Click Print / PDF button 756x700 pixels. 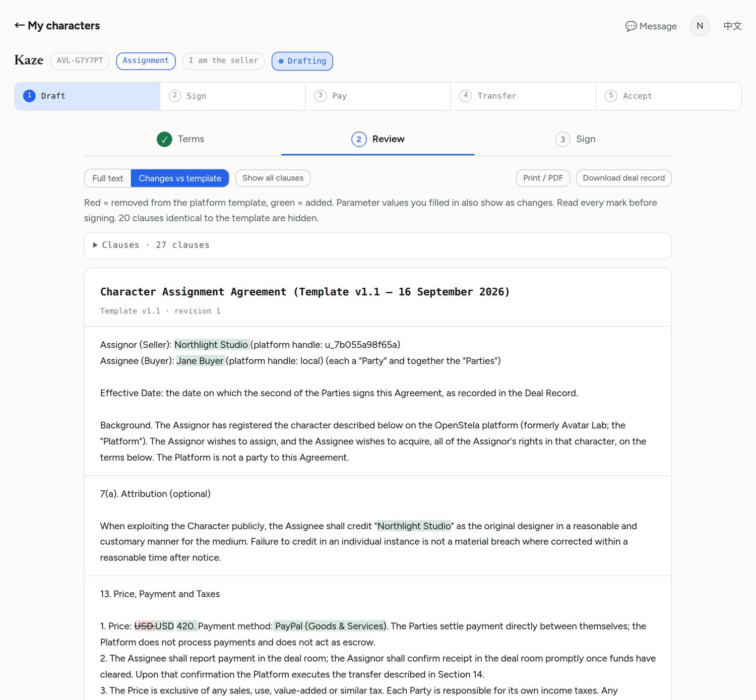pyautogui.click(x=543, y=178)
